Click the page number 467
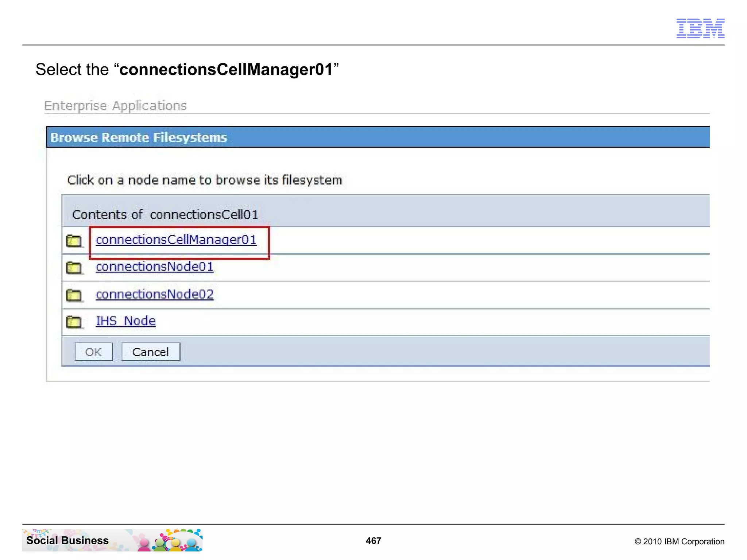The height and width of the screenshot is (560, 747). point(373,541)
